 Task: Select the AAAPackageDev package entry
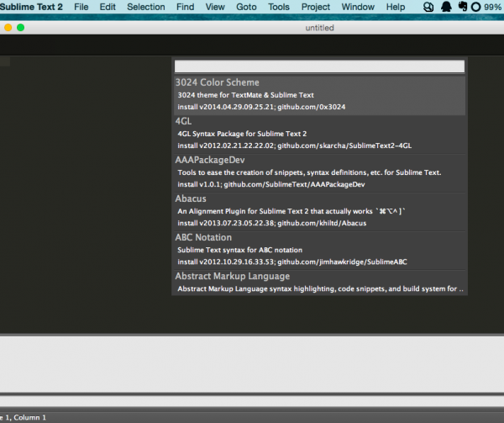(319, 172)
